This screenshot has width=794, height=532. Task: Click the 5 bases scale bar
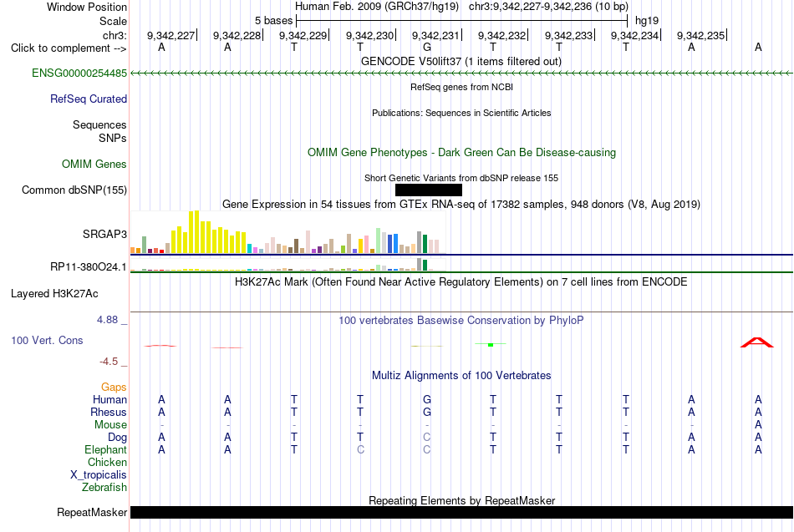click(x=462, y=21)
